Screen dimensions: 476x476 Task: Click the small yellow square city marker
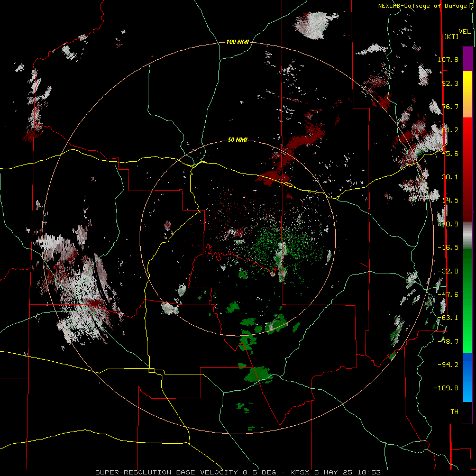tap(151, 370)
